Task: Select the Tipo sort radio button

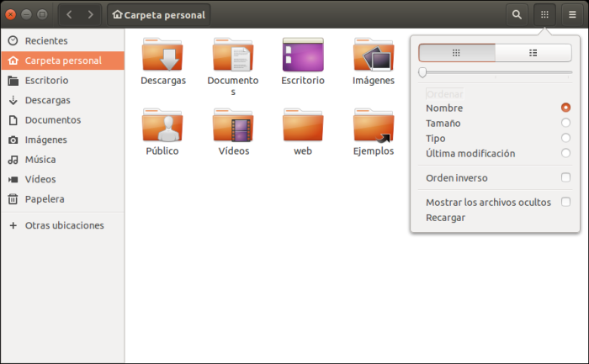Action: click(565, 138)
